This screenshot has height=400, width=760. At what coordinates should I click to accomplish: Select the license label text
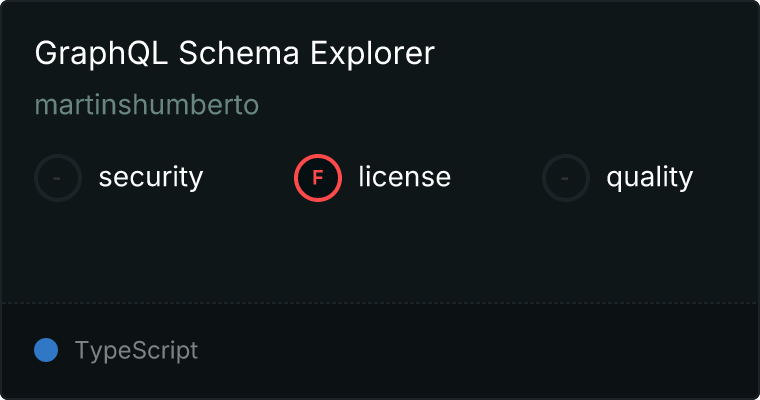click(x=404, y=178)
